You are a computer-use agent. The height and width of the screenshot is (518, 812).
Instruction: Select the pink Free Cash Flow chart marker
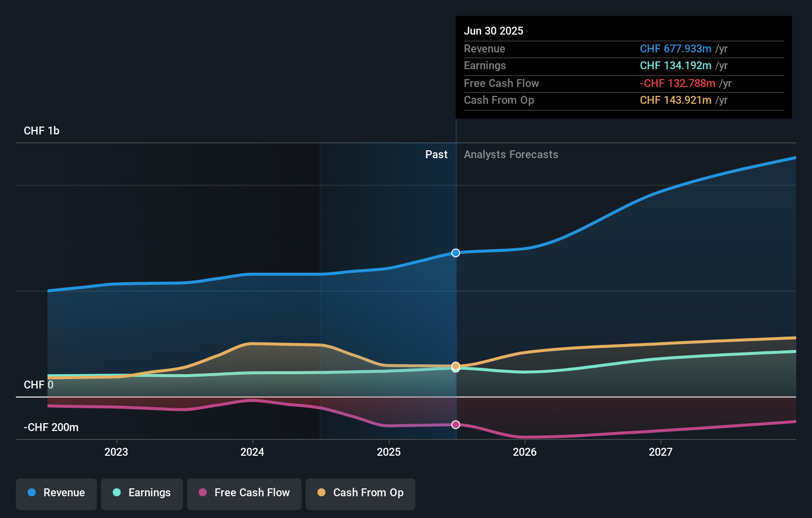455,425
